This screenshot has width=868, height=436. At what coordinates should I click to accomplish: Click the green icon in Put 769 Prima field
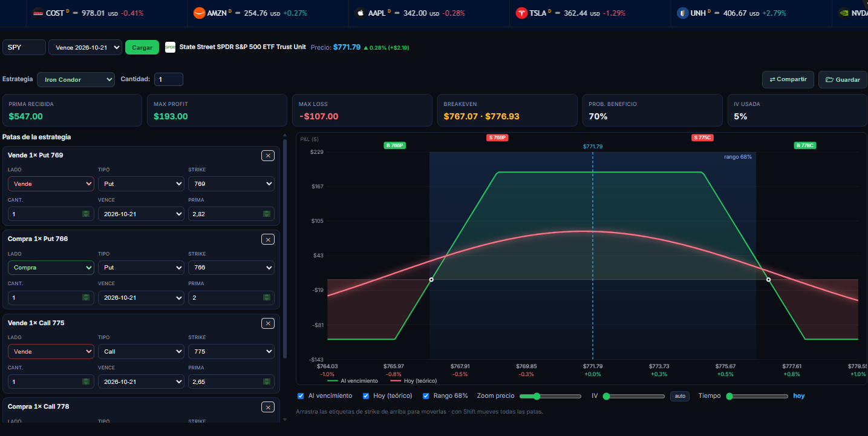(x=266, y=214)
